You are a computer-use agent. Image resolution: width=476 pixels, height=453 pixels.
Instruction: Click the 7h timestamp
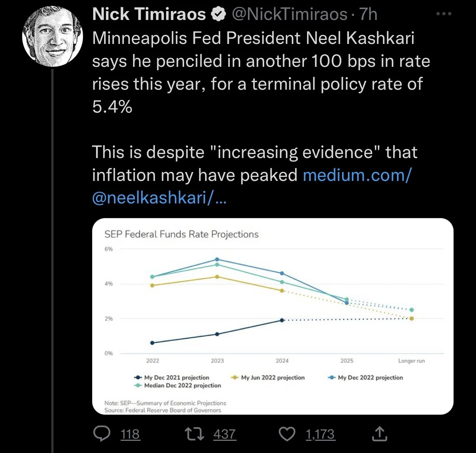pos(369,14)
